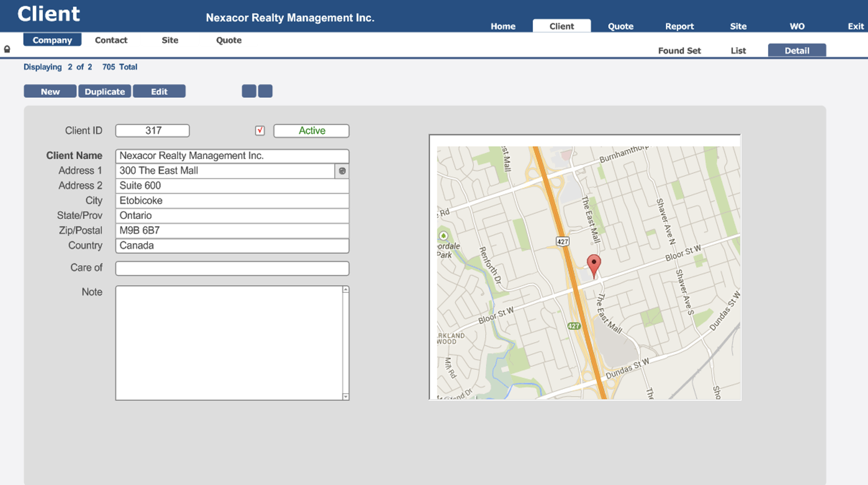The width and height of the screenshot is (868, 485).
Task: Open the Quote top navigation tab
Action: pos(620,26)
